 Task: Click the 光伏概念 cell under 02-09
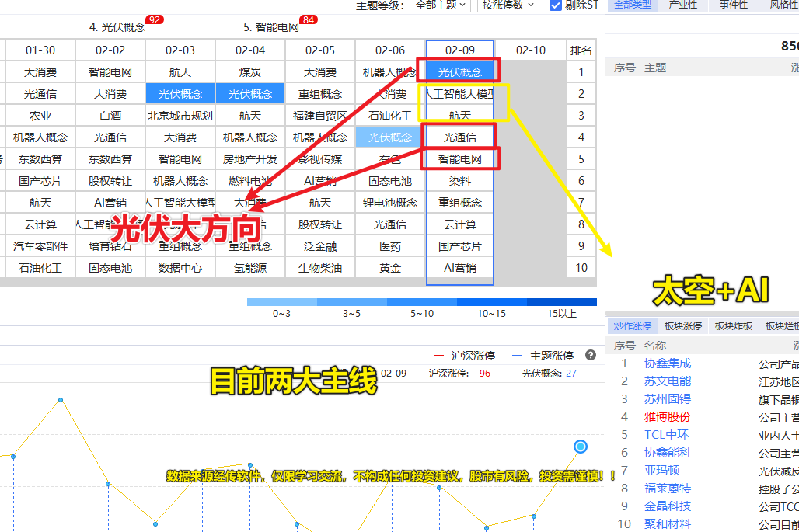point(460,72)
